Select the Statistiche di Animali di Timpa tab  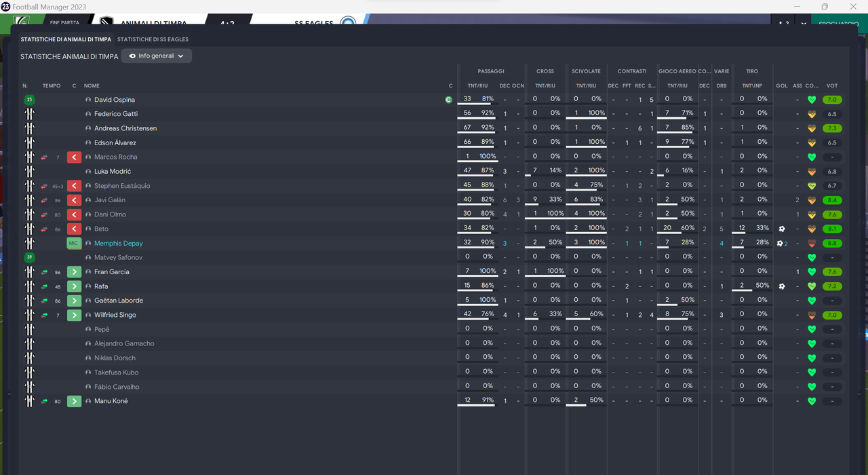coord(66,39)
